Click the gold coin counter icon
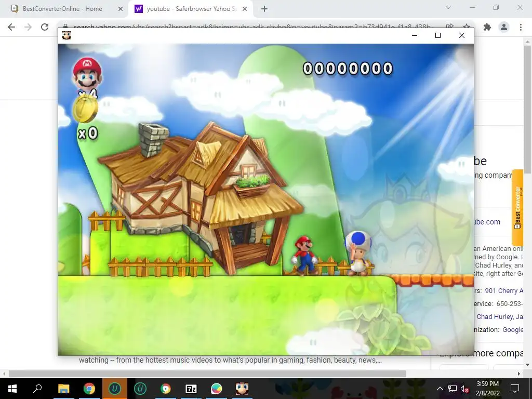The width and height of the screenshot is (532, 399). (85, 109)
